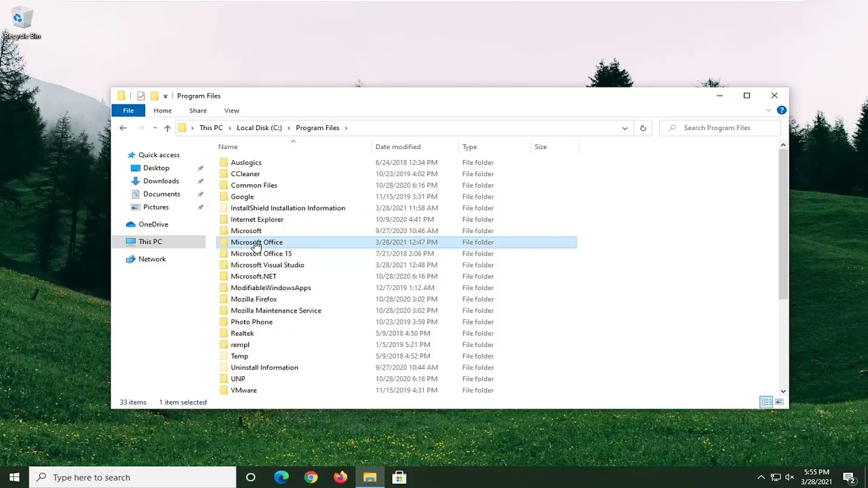Launch Firefox from the taskbar

point(340,477)
